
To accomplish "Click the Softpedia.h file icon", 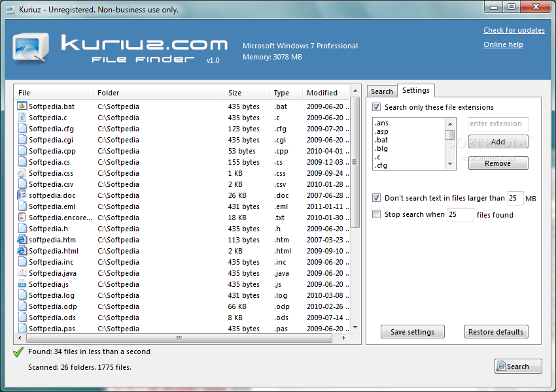I will [x=22, y=228].
